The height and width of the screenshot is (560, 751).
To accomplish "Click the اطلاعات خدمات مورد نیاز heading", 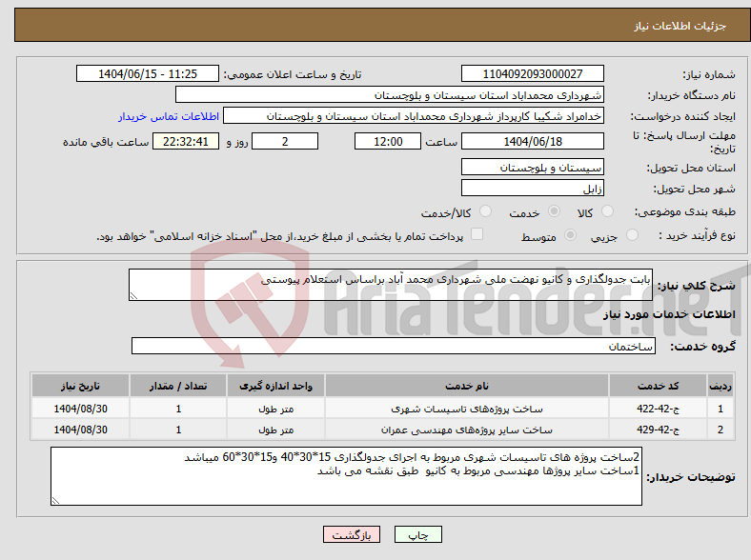I will pyautogui.click(x=669, y=314).
